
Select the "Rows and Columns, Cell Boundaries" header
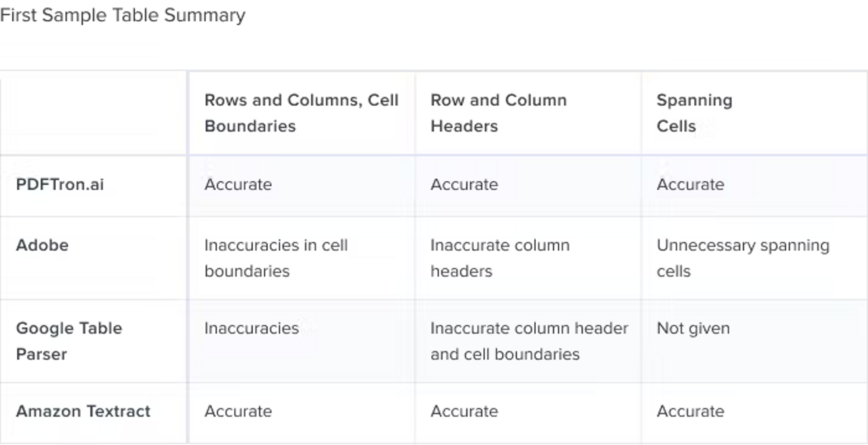coord(301,113)
